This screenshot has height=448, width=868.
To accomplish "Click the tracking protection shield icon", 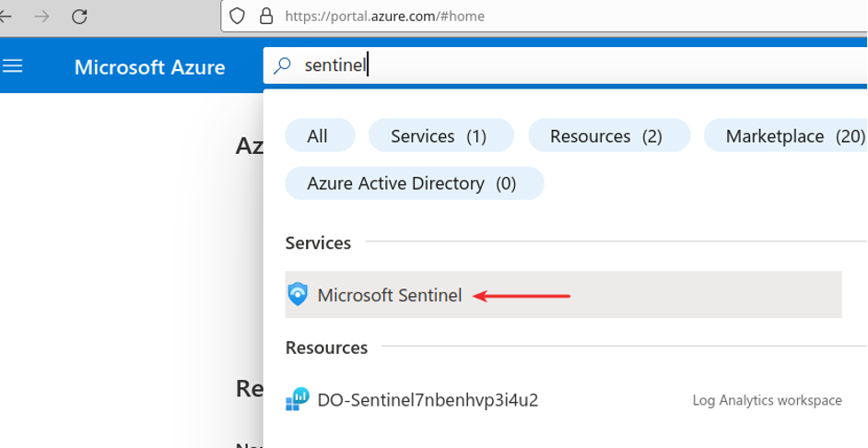I will (x=237, y=16).
